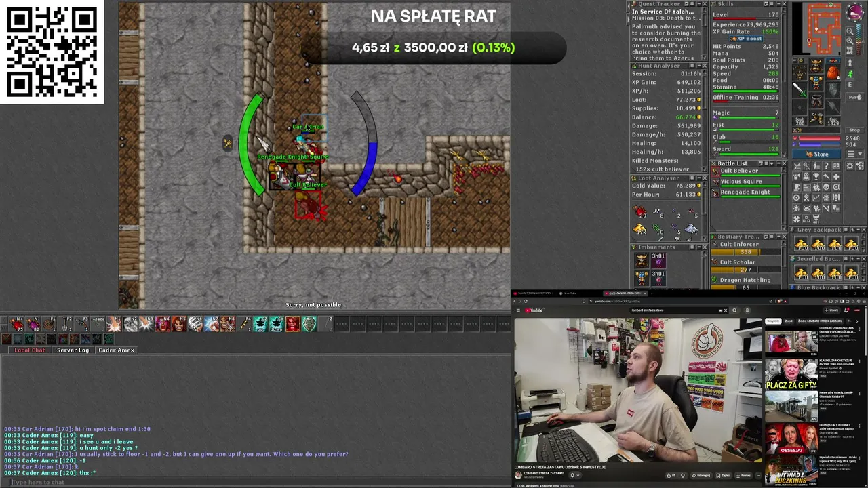Open YouTube notifications bell
Screen dimensions: 868x488
[846, 310]
